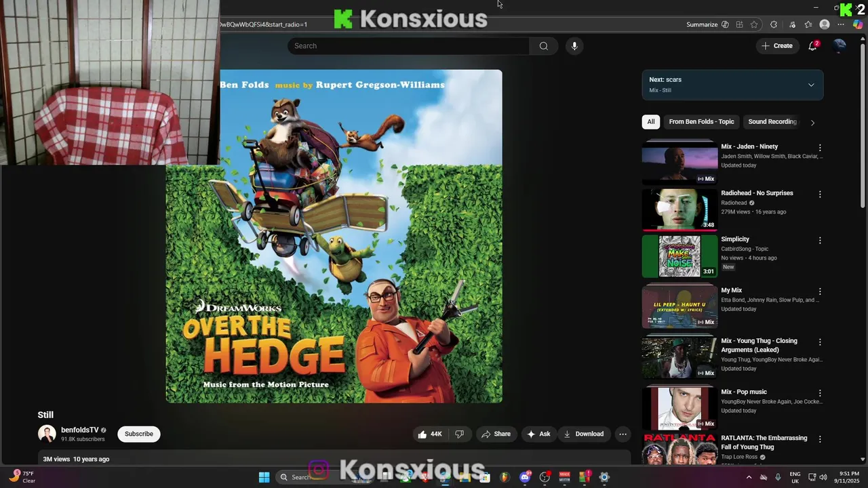868x488 pixels.
Task: Open benfoldsTV channel link
Action: point(80,430)
